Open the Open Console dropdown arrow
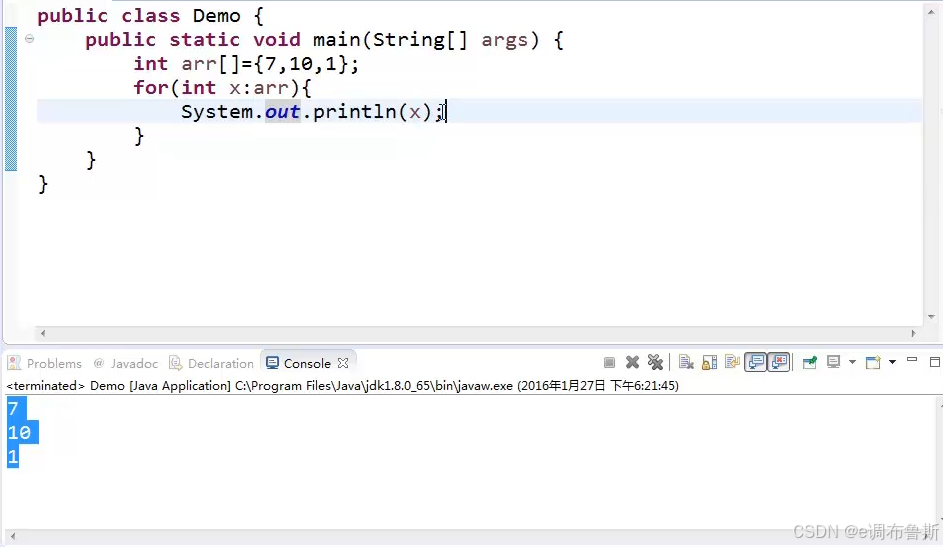This screenshot has width=943, height=547. pyautogui.click(x=892, y=362)
